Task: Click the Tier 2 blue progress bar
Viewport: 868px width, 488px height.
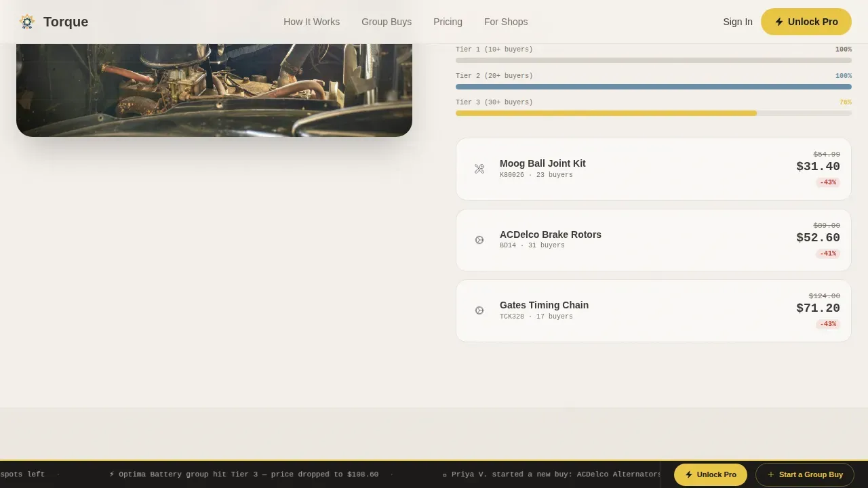Action: click(x=654, y=87)
